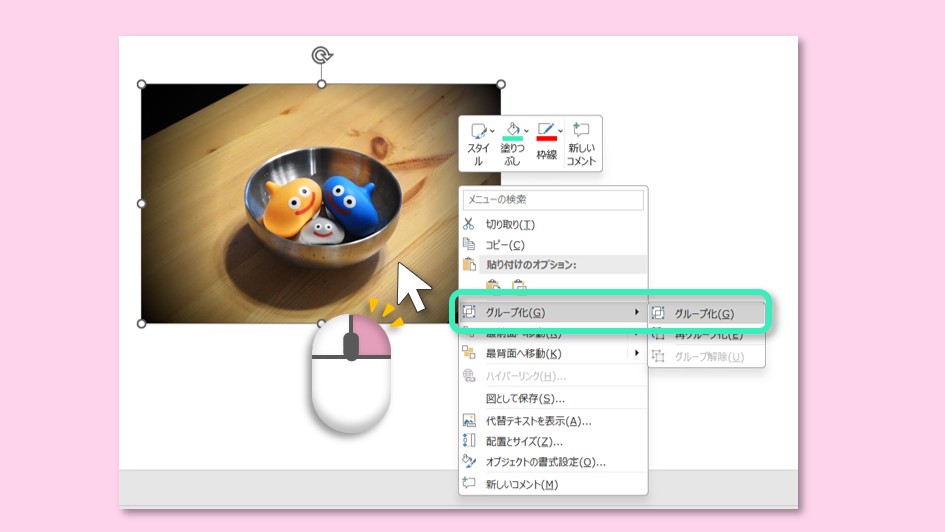Click the scissors cut icon
945x532 pixels.
(x=468, y=224)
